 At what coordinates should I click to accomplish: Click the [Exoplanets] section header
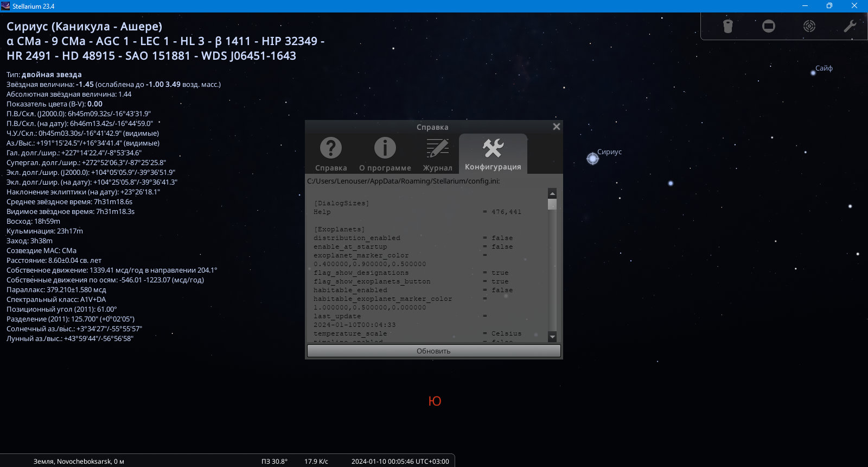(339, 229)
